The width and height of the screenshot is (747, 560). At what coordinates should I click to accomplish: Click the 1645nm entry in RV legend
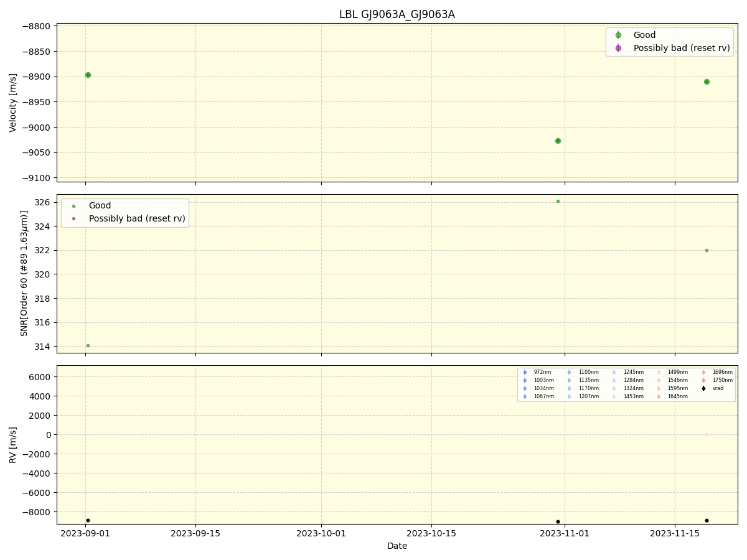678,396
